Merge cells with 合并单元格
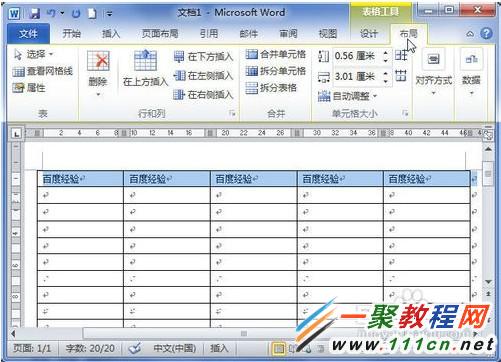Viewport: 501px width, 362px height. (275, 54)
